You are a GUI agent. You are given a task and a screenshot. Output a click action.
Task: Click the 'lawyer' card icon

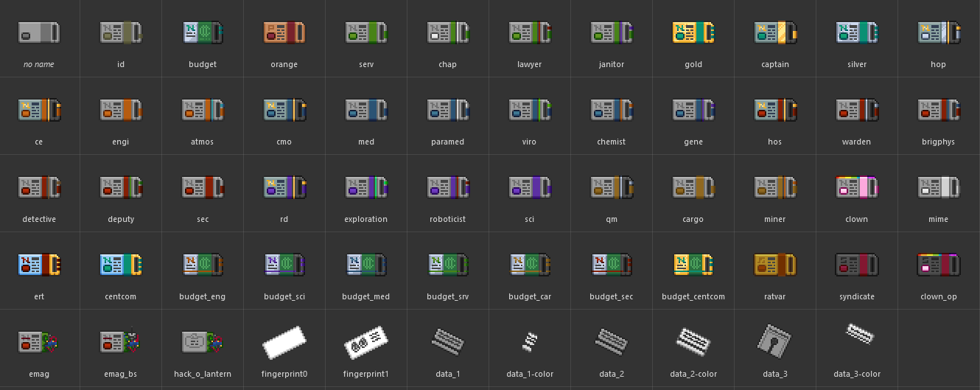[x=530, y=32]
